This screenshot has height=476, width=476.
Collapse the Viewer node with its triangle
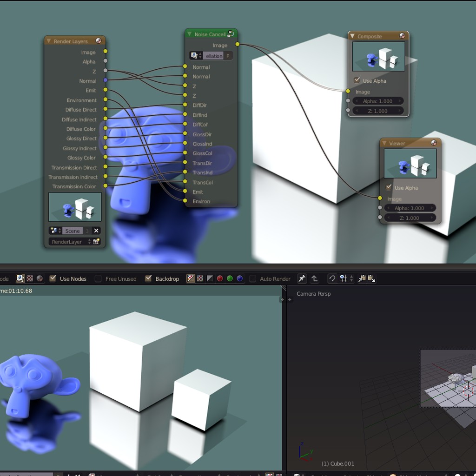[384, 144]
